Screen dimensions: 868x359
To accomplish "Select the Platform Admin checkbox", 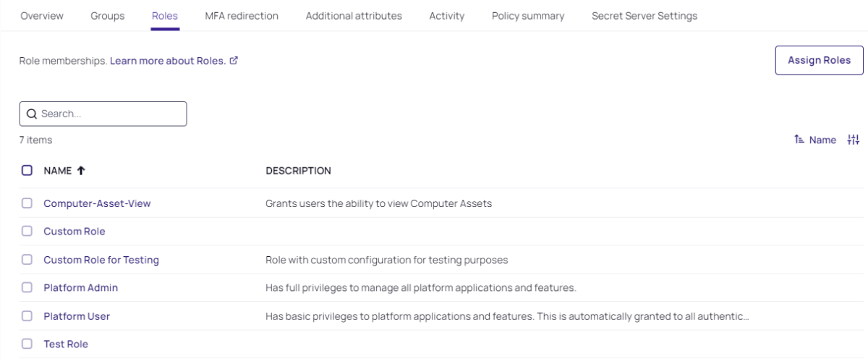I will click(27, 287).
